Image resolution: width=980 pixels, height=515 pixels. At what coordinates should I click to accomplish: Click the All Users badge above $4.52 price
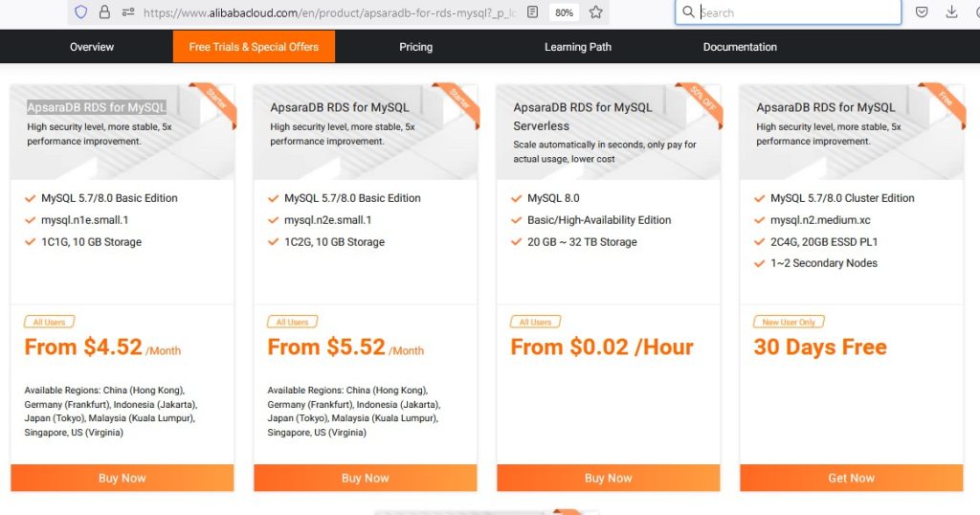pos(50,322)
